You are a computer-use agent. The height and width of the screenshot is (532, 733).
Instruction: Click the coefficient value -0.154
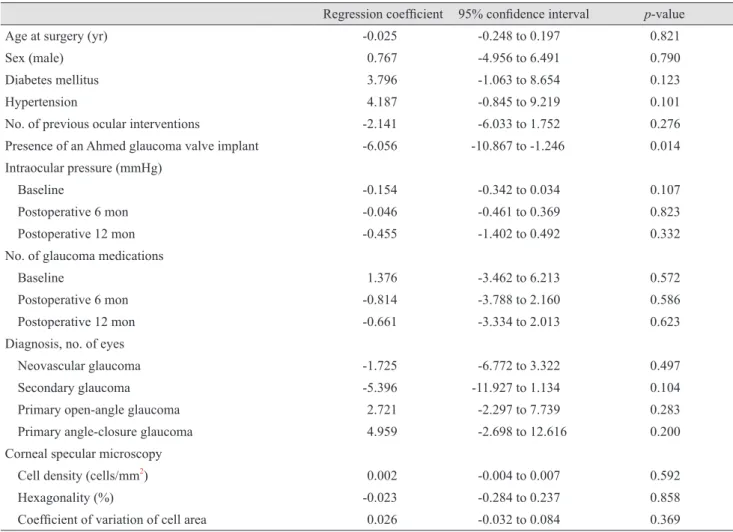click(x=380, y=190)
